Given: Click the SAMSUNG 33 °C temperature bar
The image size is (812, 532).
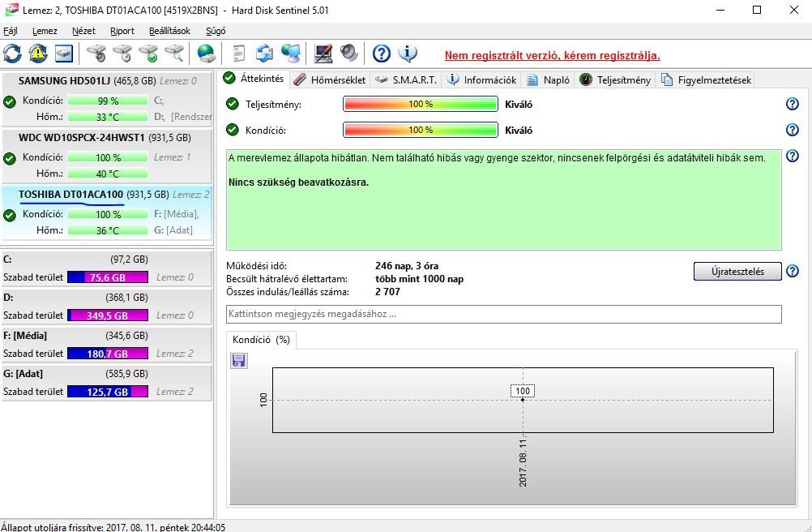Looking at the screenshot, I should pyautogui.click(x=108, y=117).
